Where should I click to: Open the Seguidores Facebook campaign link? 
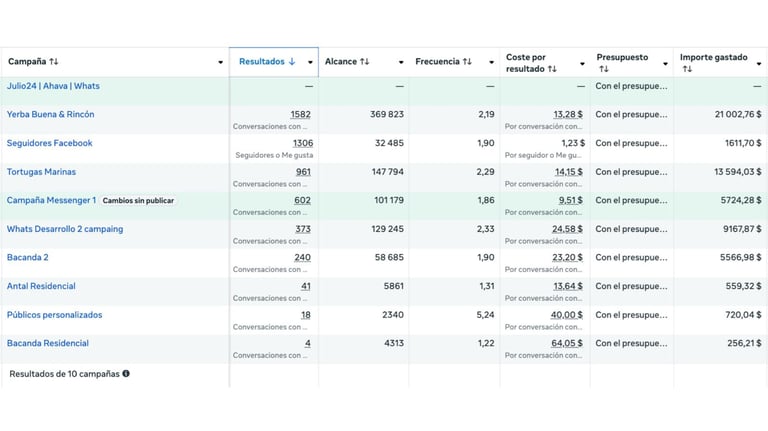[x=49, y=143]
